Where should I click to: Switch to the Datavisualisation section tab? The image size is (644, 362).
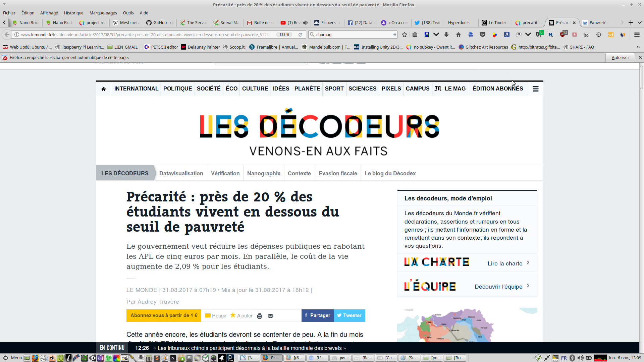181,173
